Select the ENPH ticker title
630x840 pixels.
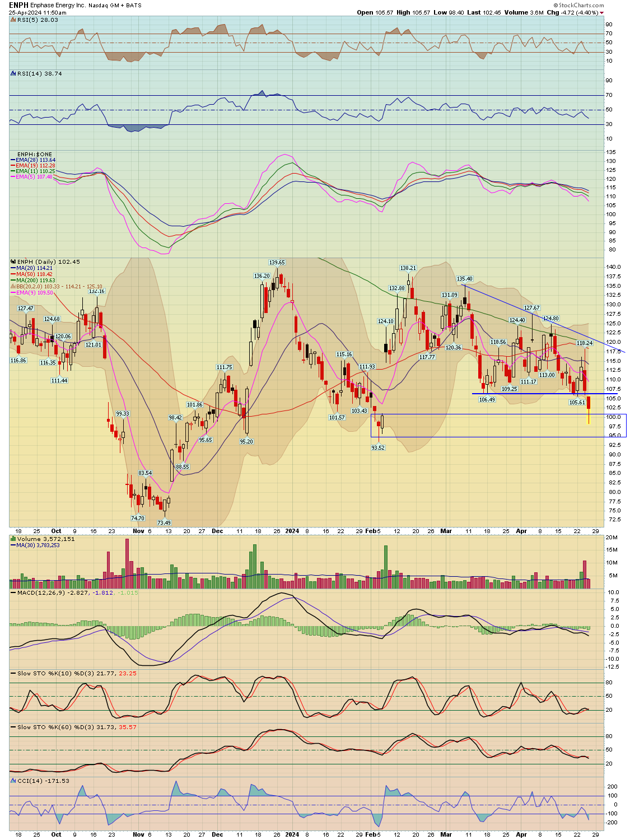click(18, 5)
